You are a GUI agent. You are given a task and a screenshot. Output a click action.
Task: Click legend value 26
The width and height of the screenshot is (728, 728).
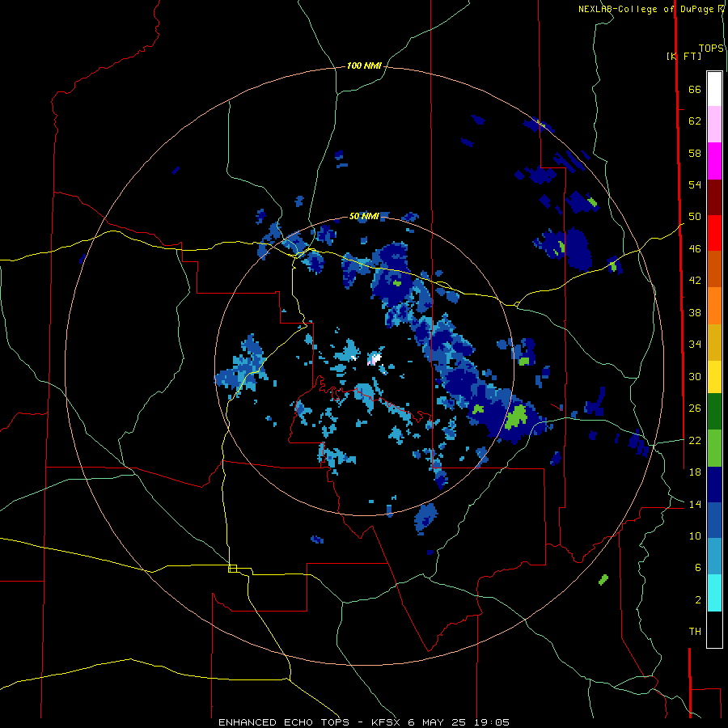pos(695,408)
